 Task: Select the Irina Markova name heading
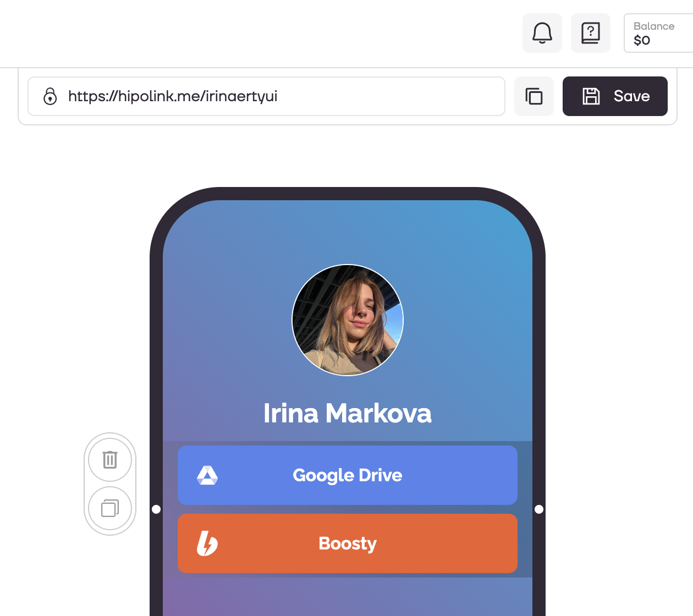tap(348, 413)
